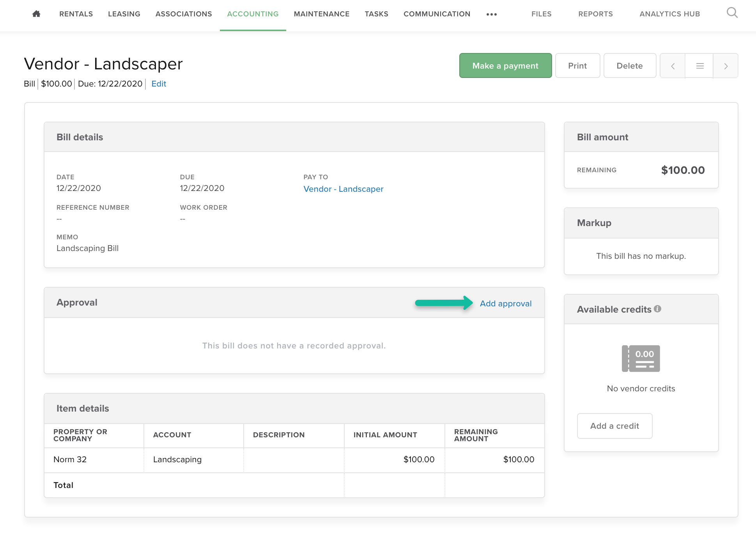Open the more navigation ellipsis menu
The width and height of the screenshot is (756, 555).
click(491, 14)
